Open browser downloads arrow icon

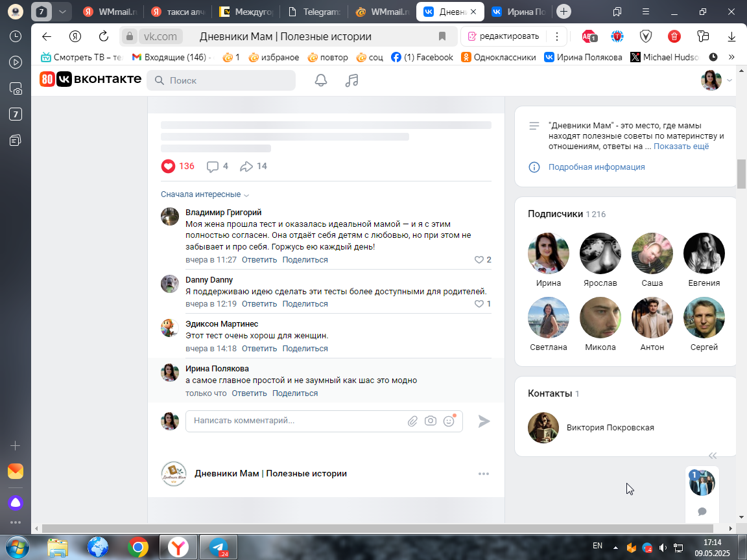(x=731, y=36)
